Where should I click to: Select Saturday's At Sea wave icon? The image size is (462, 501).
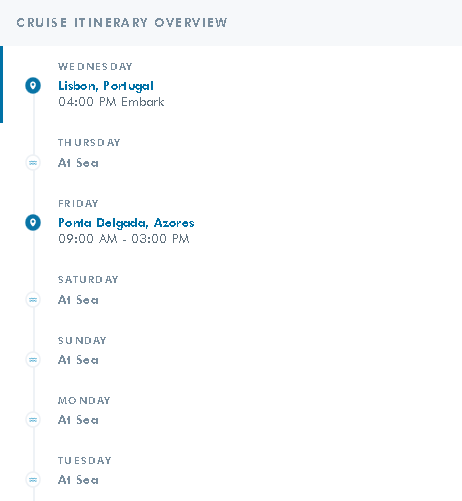33,300
